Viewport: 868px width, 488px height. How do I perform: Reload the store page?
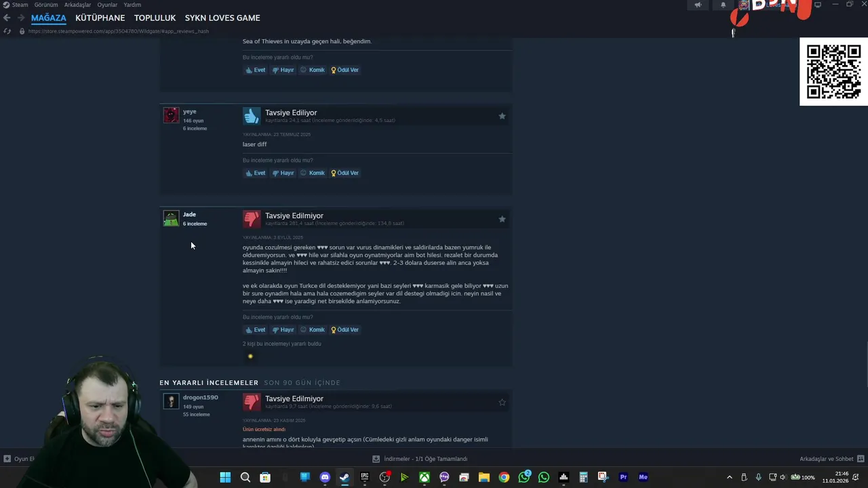tap(7, 31)
